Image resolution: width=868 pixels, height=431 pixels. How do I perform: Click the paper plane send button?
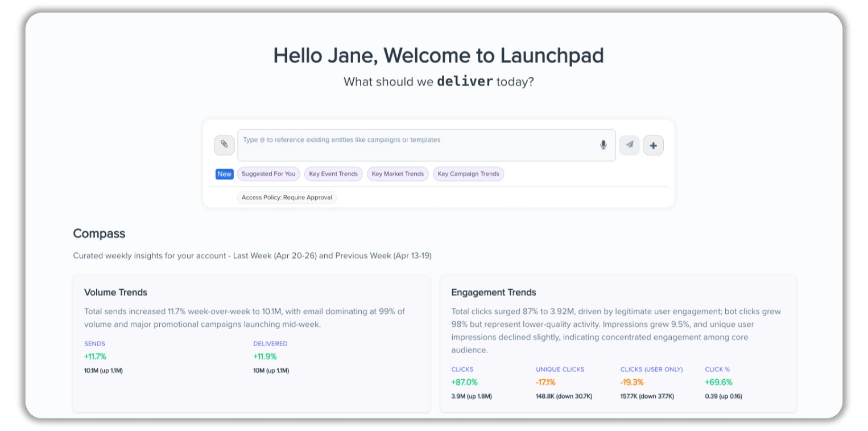629,145
